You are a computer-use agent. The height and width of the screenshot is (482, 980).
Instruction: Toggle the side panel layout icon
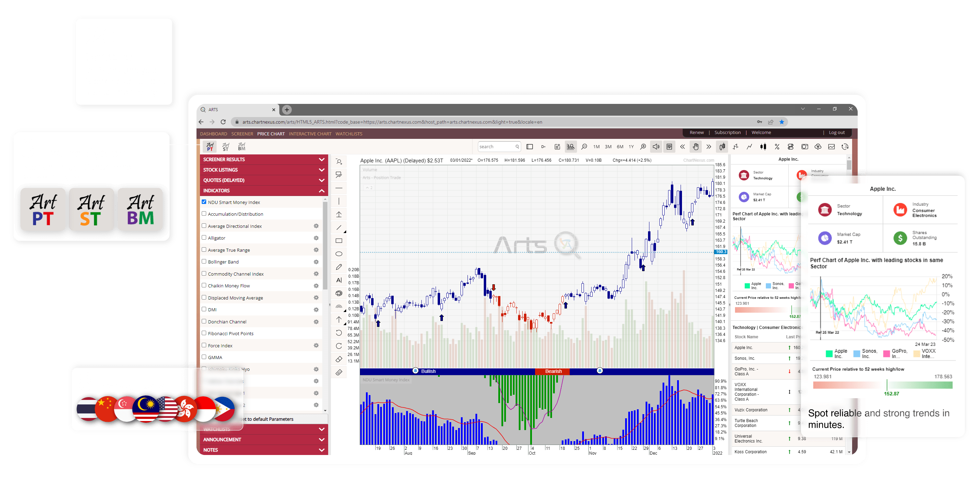click(x=530, y=147)
